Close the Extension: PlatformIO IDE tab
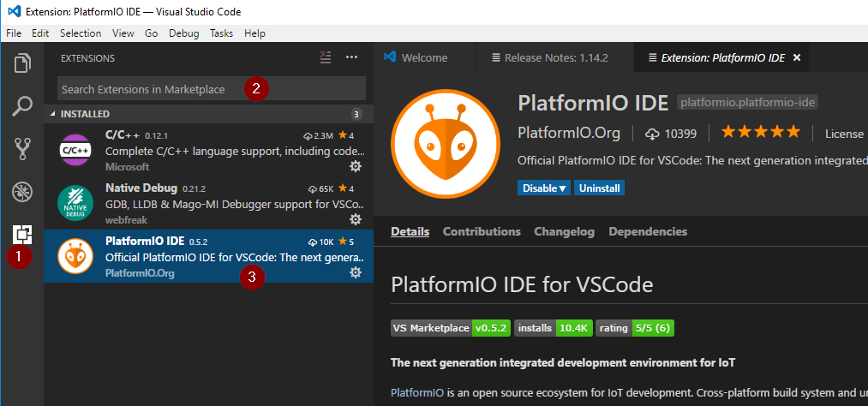The width and height of the screenshot is (868, 406). pos(797,57)
